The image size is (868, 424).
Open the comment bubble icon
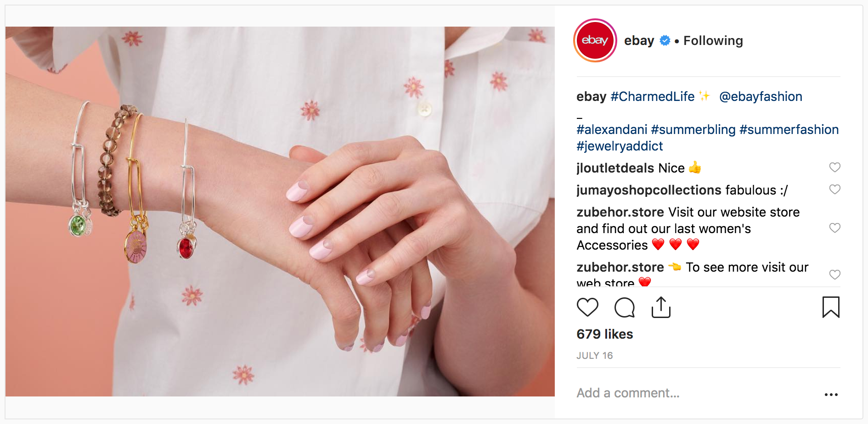click(x=625, y=307)
